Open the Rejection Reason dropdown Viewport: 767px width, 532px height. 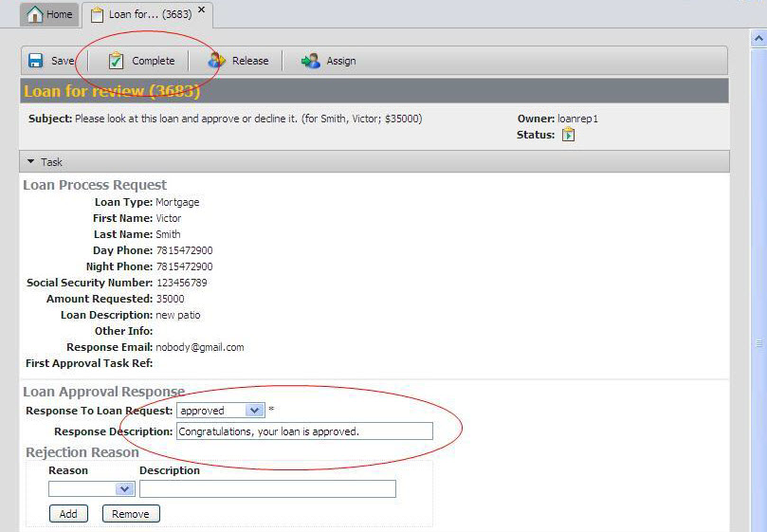tap(125, 489)
